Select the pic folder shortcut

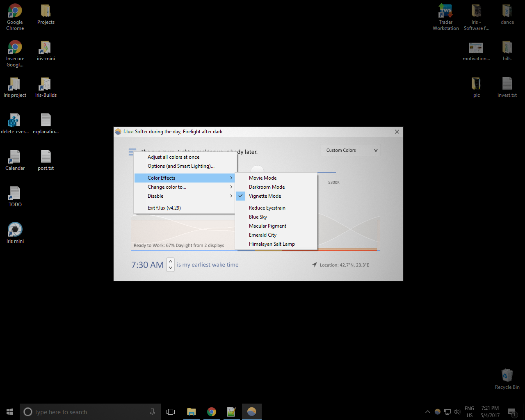coord(476,88)
